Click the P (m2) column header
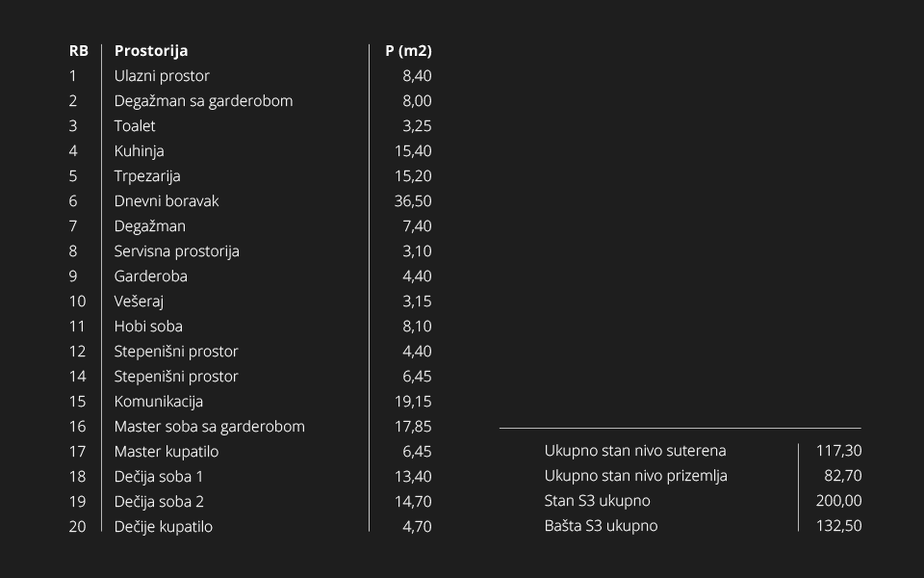Screen dimensions: 924x578 408,51
